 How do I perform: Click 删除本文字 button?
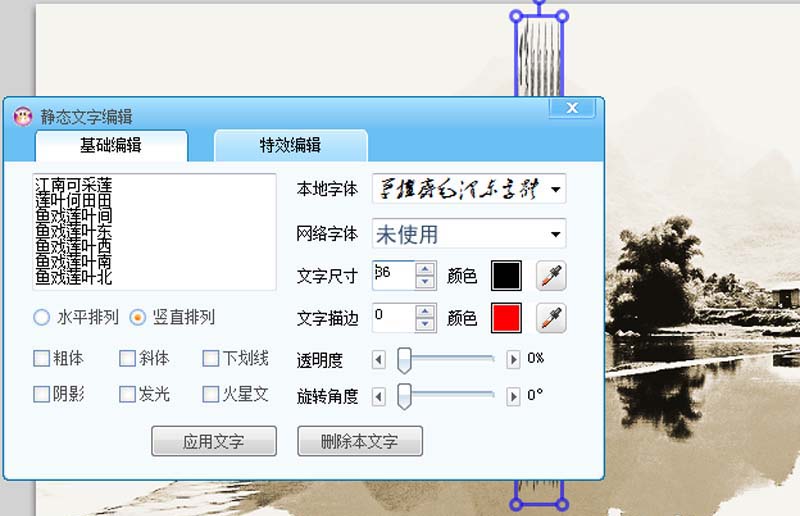pos(360,441)
